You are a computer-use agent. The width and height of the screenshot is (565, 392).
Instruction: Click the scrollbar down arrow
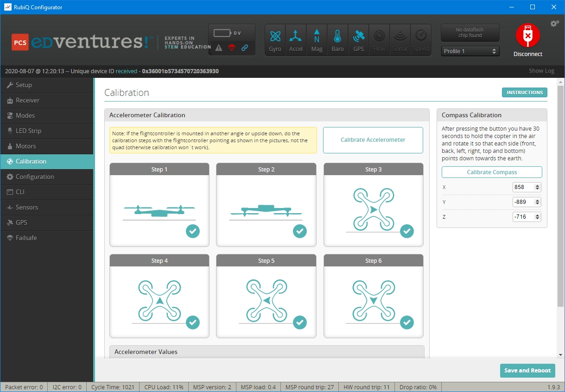(x=561, y=354)
